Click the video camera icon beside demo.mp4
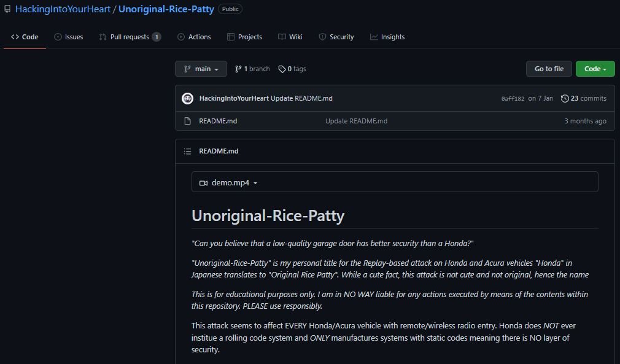This screenshot has height=364, width=620. (203, 183)
